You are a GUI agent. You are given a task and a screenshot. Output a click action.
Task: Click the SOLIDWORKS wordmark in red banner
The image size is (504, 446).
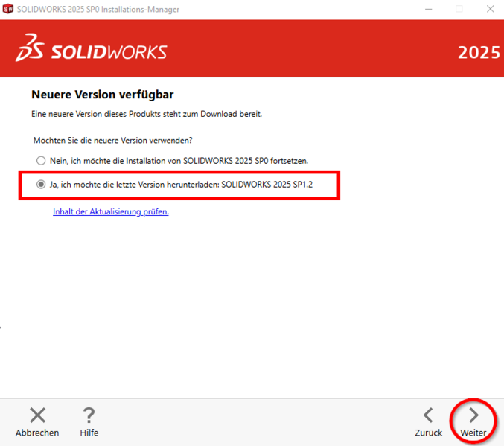point(109,51)
